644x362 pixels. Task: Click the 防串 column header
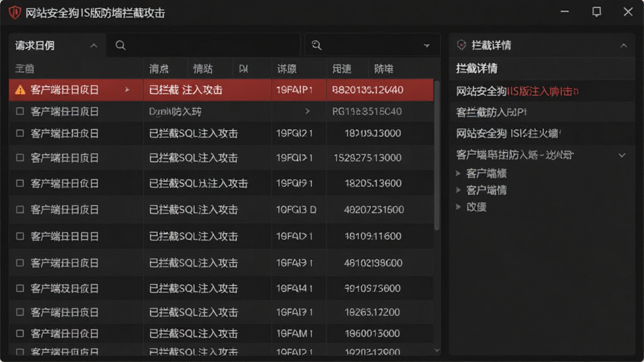click(x=384, y=69)
